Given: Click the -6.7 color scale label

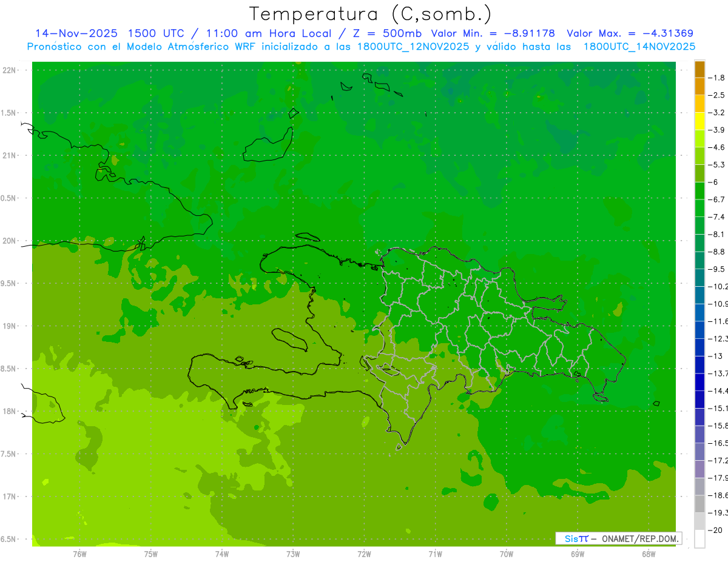Looking at the screenshot, I should click(x=717, y=199).
